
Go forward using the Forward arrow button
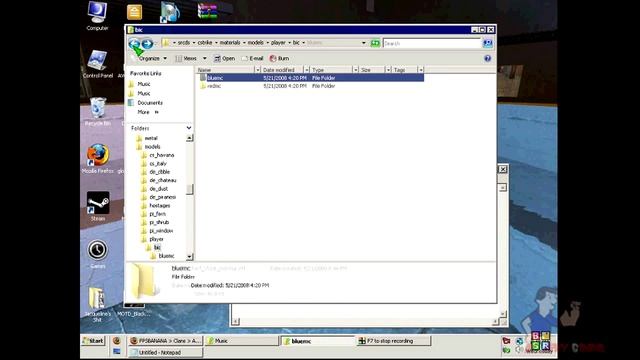(147, 43)
